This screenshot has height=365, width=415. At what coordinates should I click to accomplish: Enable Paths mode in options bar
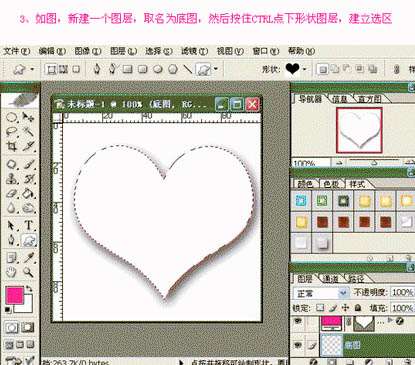[64, 69]
